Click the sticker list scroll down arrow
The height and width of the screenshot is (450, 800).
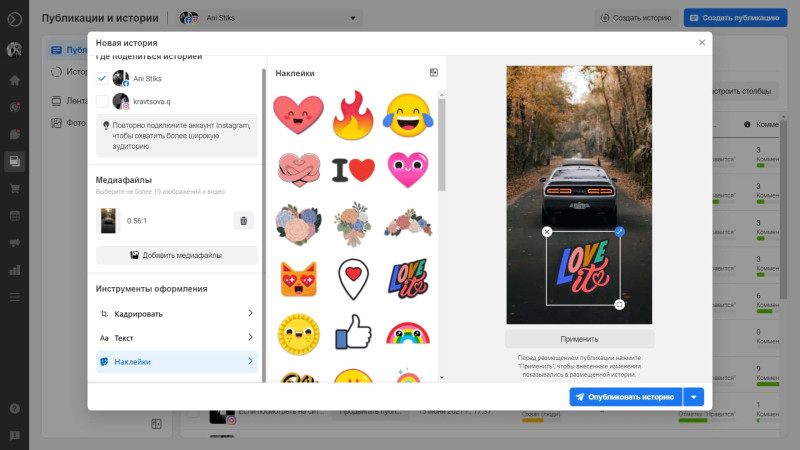tap(442, 378)
